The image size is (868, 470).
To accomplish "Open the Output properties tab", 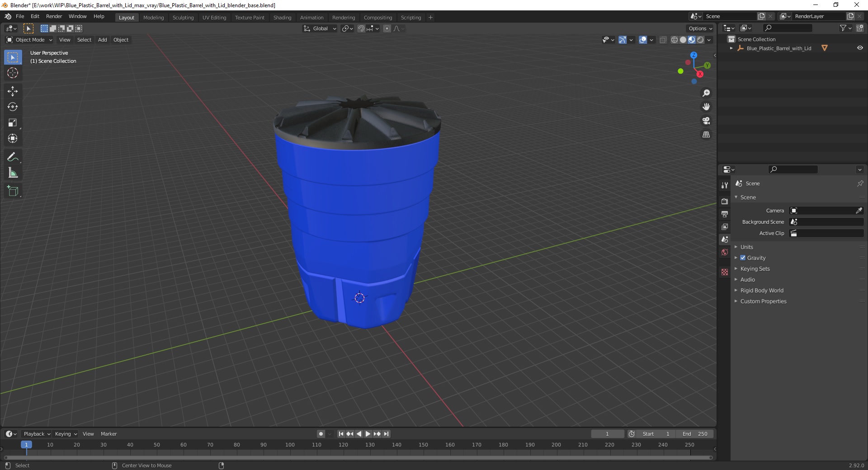I will 725,214.
